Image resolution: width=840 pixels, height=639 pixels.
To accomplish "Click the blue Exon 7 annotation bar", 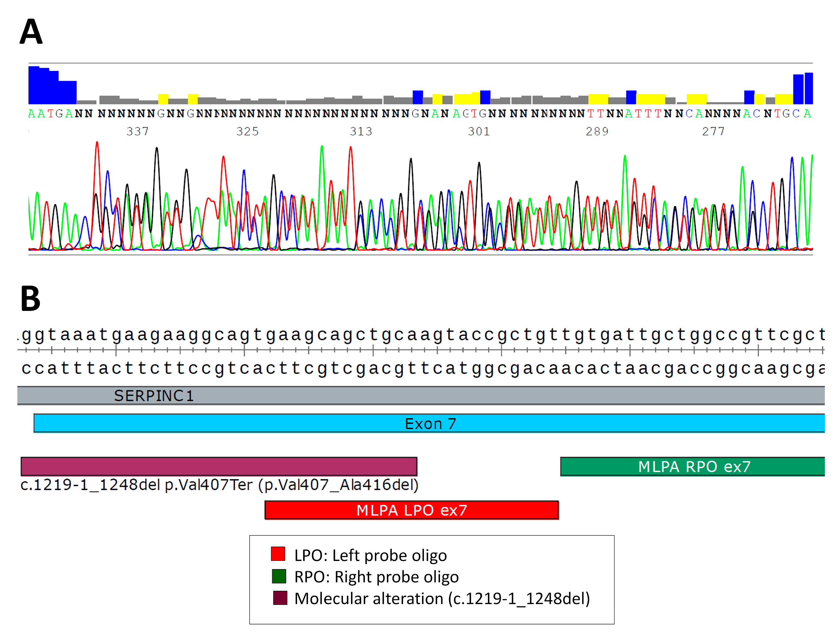I will click(x=430, y=423).
